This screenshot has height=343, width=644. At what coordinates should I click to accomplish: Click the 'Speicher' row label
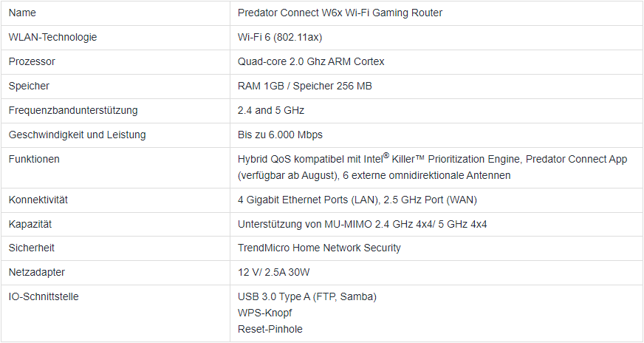coord(29,86)
